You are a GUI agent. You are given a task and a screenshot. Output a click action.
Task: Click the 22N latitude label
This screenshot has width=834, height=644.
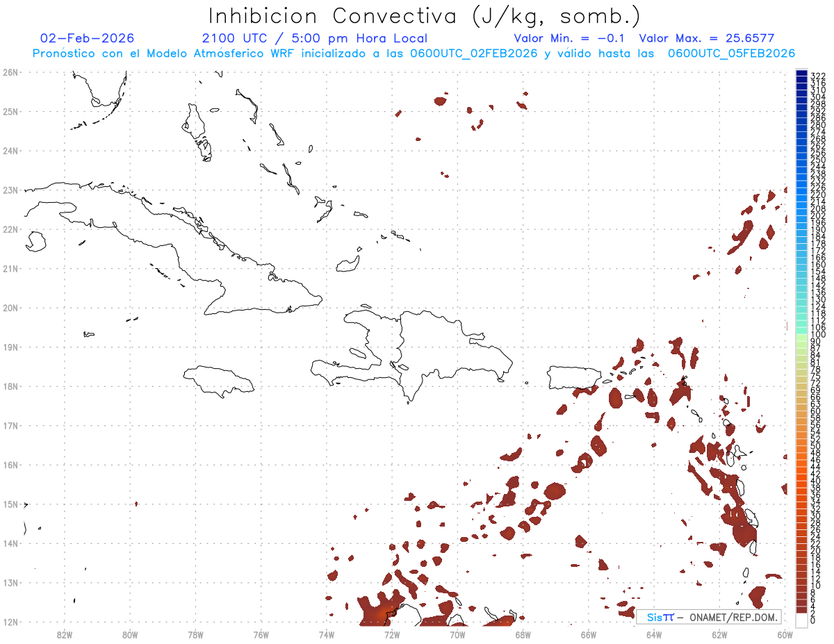point(10,229)
